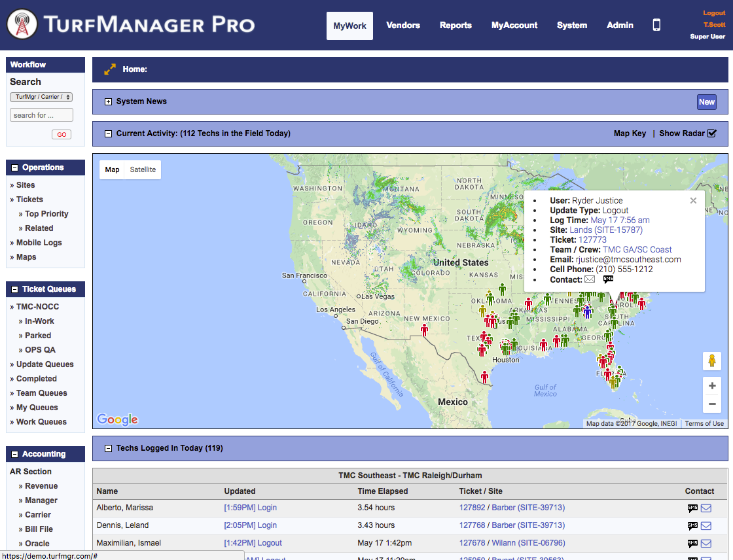Switch map to Satellite view
The width and height of the screenshot is (733, 560).
click(x=143, y=169)
